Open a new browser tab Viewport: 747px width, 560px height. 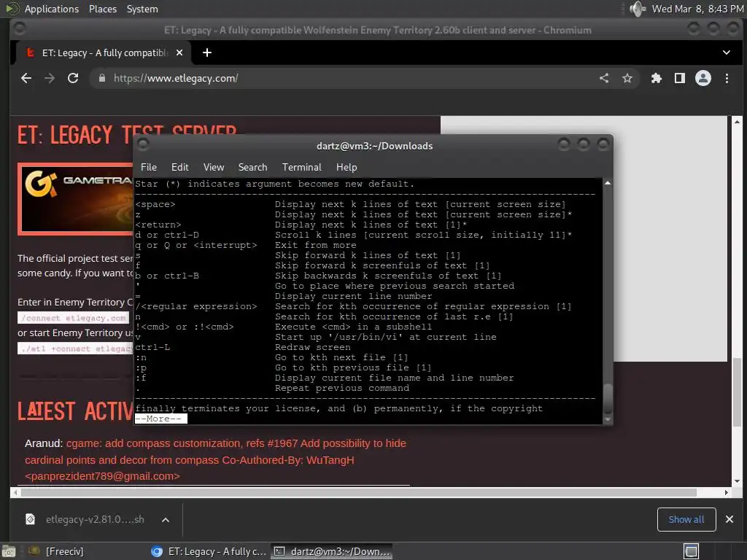206,52
